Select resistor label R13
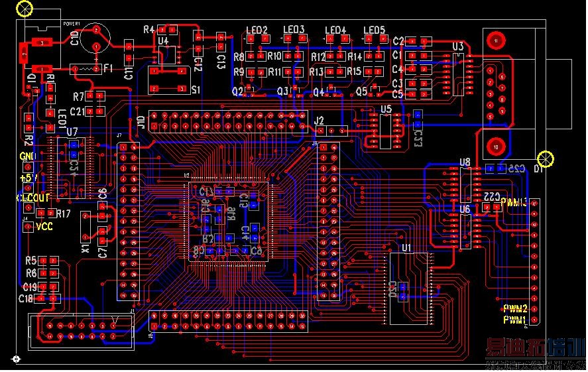This screenshot has height=372, width=588. [x=316, y=72]
